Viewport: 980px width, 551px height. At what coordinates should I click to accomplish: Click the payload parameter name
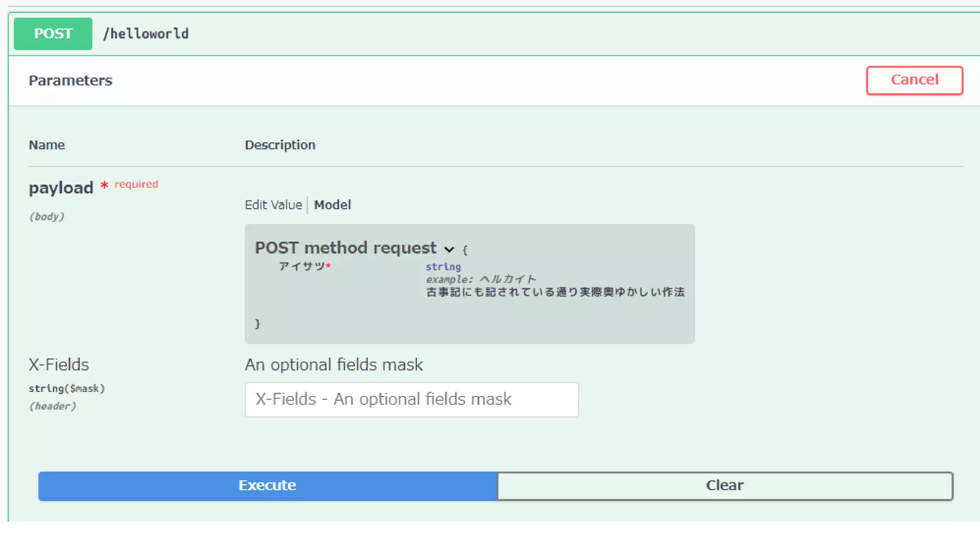point(61,187)
